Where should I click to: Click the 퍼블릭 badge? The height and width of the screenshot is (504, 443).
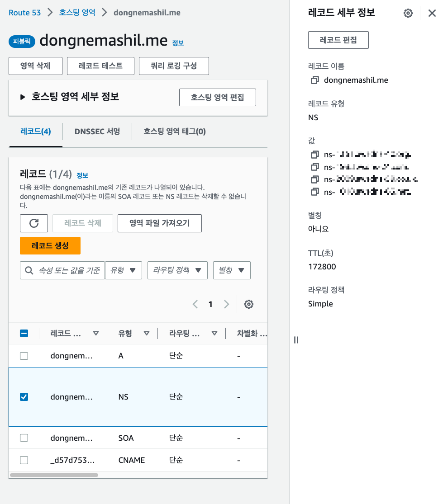coord(22,42)
